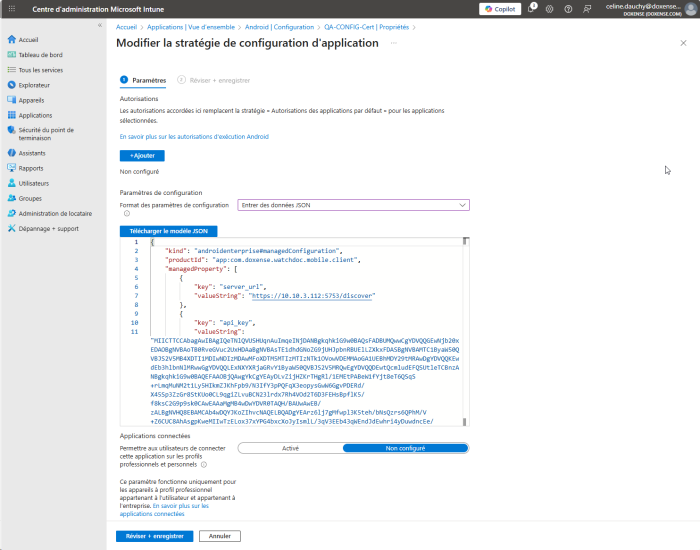Click info icon next to configuration format
This screenshot has height=550, width=700.
point(127,213)
